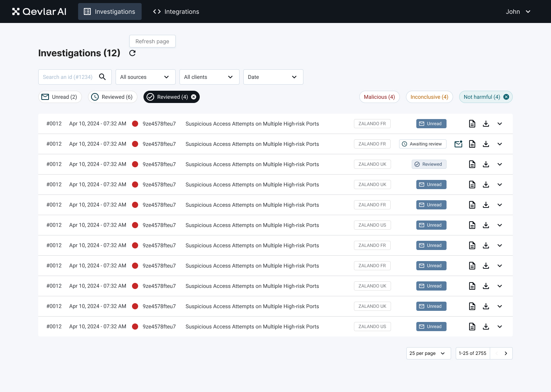Viewport: 551px width, 392px height.
Task: Click the refresh icon next to Investigations heading
Action: pos(132,53)
